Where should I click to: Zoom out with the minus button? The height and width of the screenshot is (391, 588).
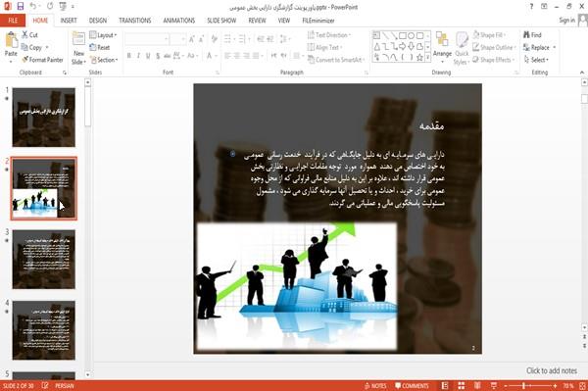coord(506,386)
